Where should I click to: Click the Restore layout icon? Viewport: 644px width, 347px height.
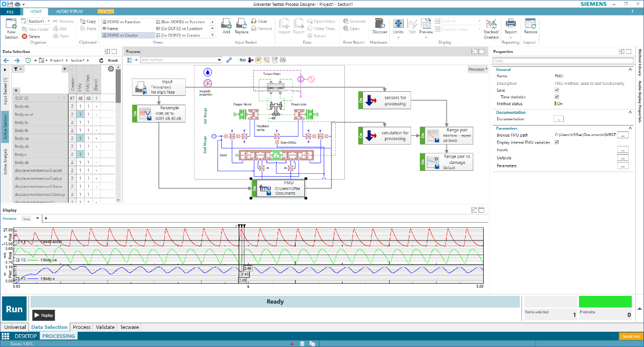point(530,26)
